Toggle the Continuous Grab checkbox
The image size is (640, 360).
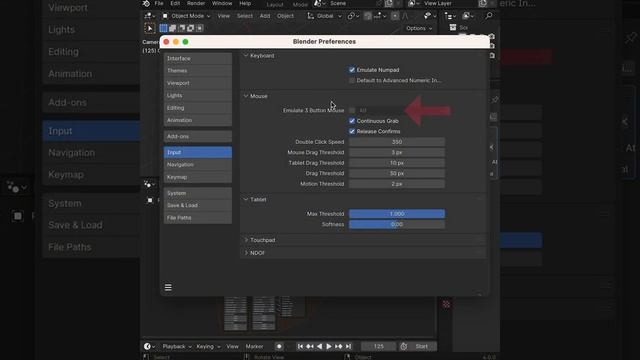click(x=352, y=121)
